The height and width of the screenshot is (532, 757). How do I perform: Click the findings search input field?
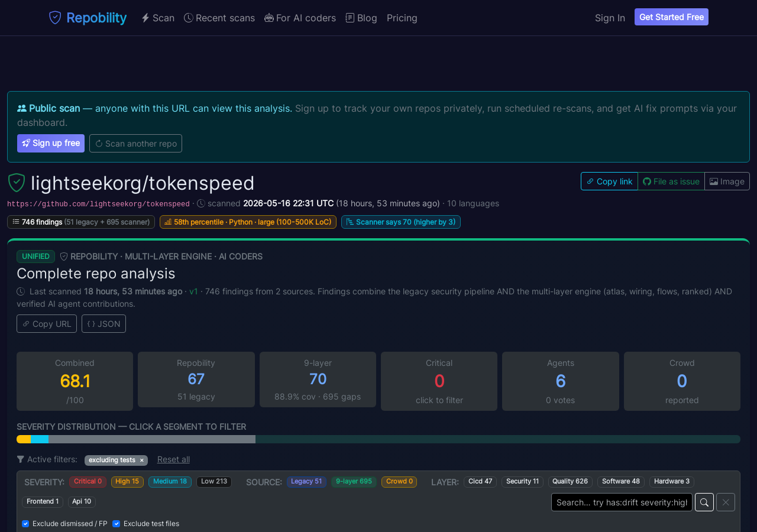[622, 502]
